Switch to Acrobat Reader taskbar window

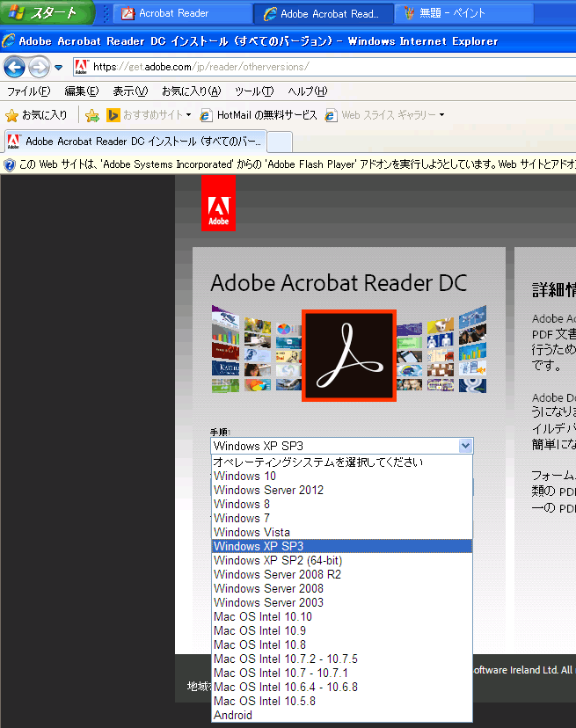pos(183,13)
